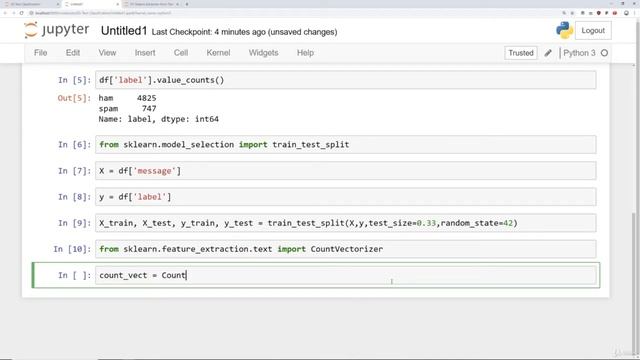640x360 pixels.
Task: Open the Widgets menu
Action: [x=263, y=53]
